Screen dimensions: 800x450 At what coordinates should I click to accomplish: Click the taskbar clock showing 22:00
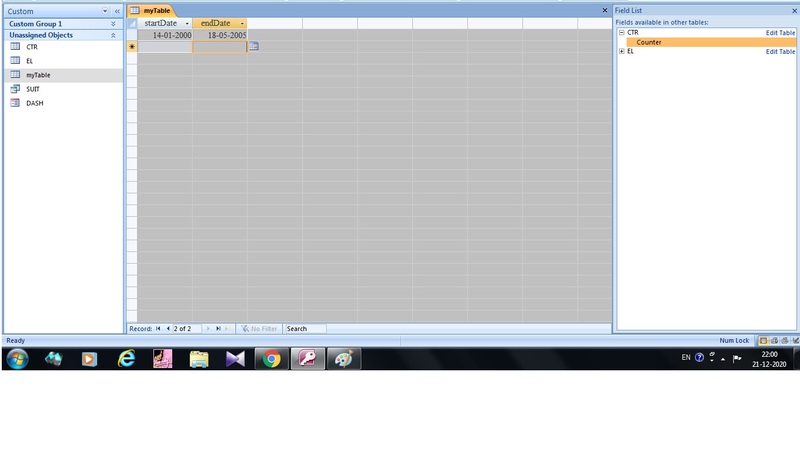point(769,359)
